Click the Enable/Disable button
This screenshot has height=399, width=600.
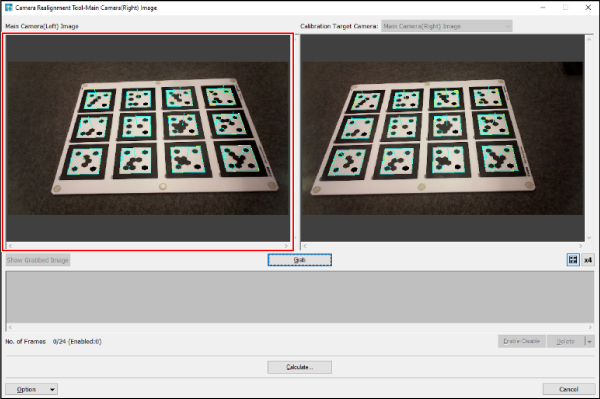[522, 341]
